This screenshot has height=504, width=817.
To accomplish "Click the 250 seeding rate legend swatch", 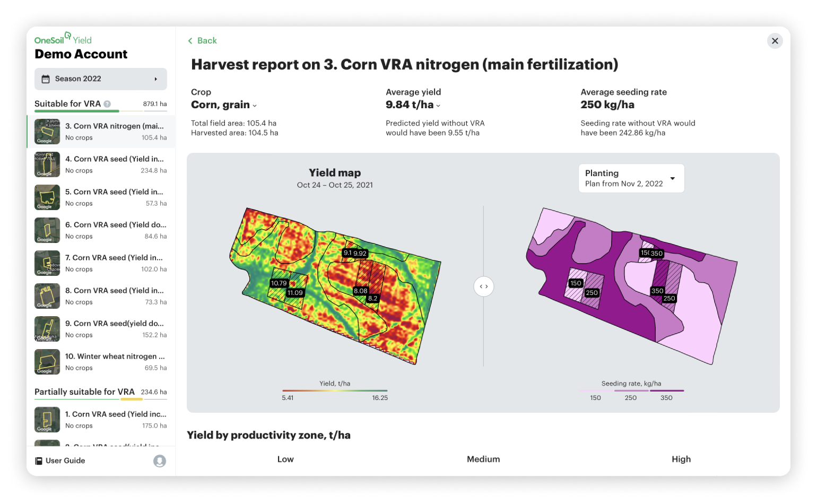I will click(x=631, y=391).
